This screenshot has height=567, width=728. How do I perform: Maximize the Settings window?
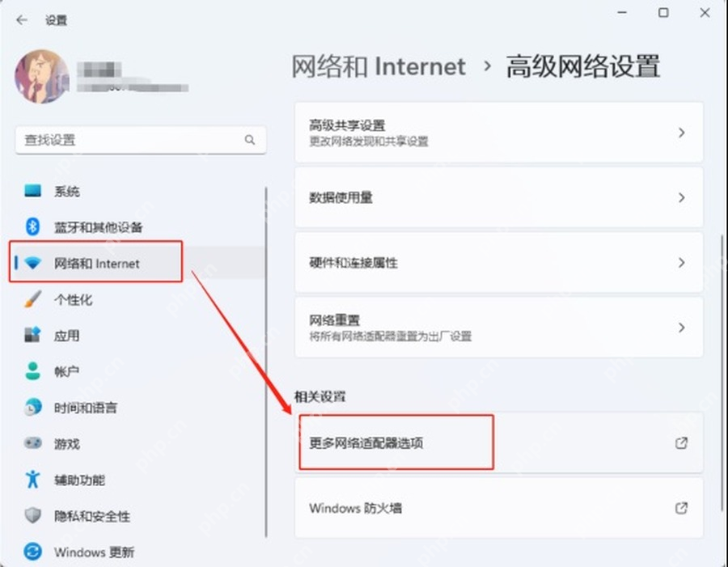point(663,13)
